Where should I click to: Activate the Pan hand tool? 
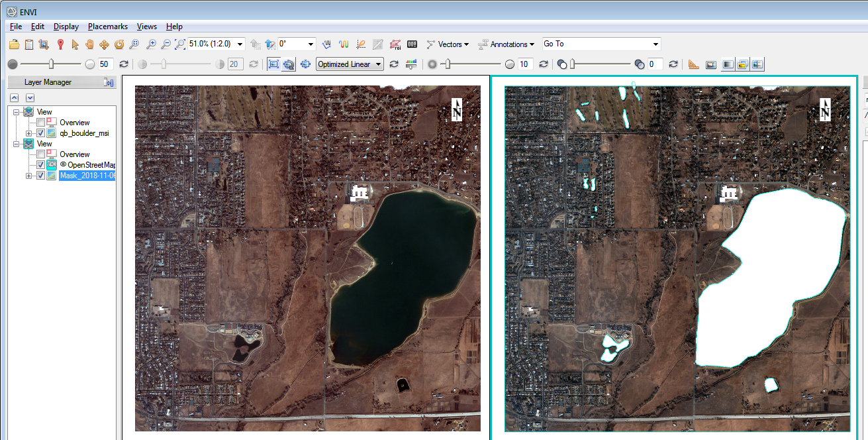point(89,44)
